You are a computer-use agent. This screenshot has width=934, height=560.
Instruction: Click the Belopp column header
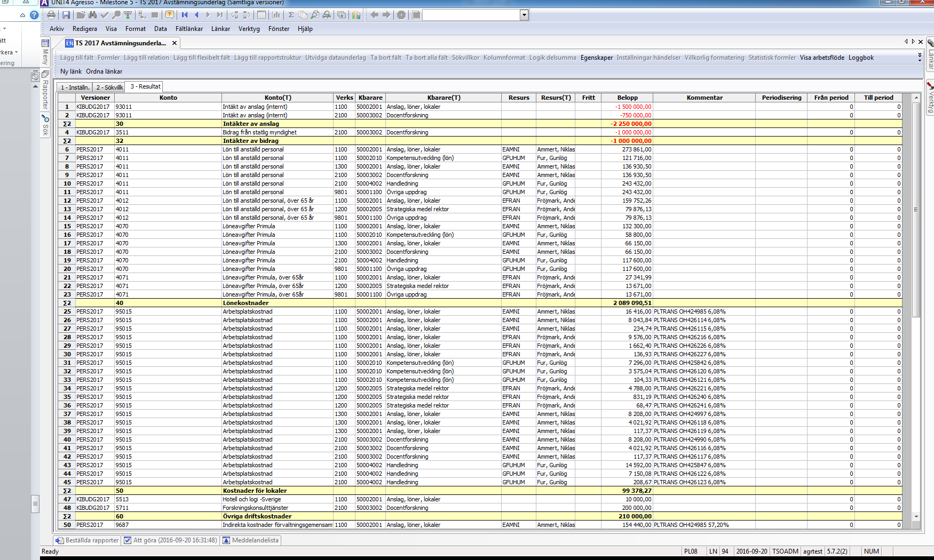coord(627,98)
